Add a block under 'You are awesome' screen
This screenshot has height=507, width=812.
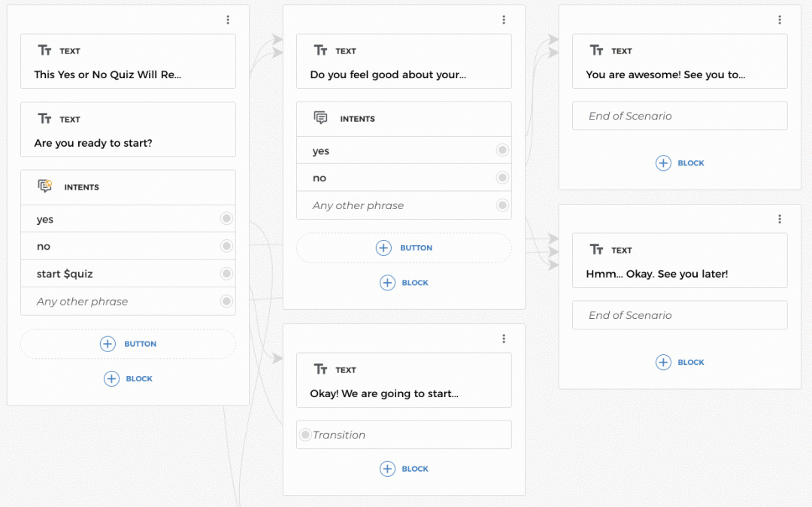[x=680, y=163]
